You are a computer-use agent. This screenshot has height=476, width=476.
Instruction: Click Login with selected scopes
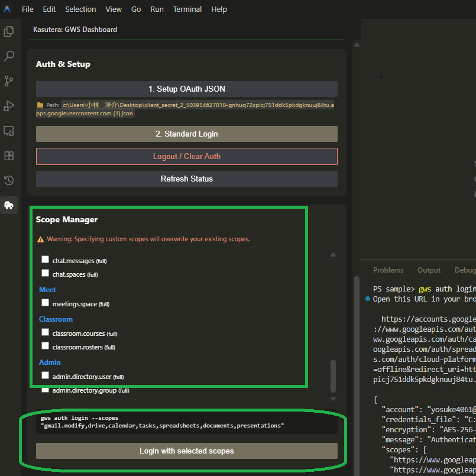[186, 451]
